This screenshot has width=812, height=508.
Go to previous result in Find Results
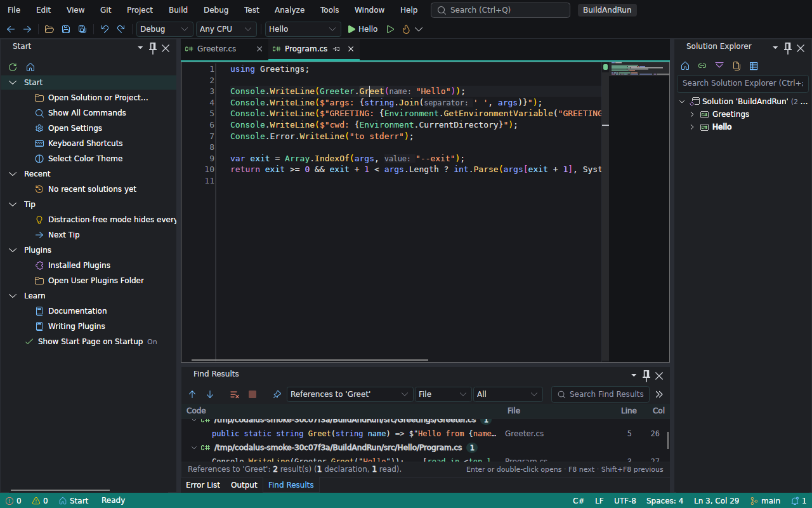(x=192, y=394)
